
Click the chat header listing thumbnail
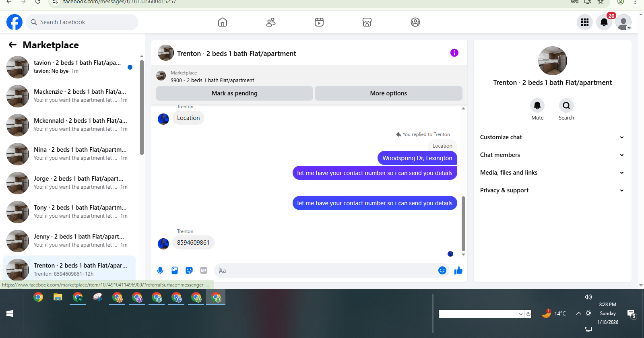pos(166,53)
